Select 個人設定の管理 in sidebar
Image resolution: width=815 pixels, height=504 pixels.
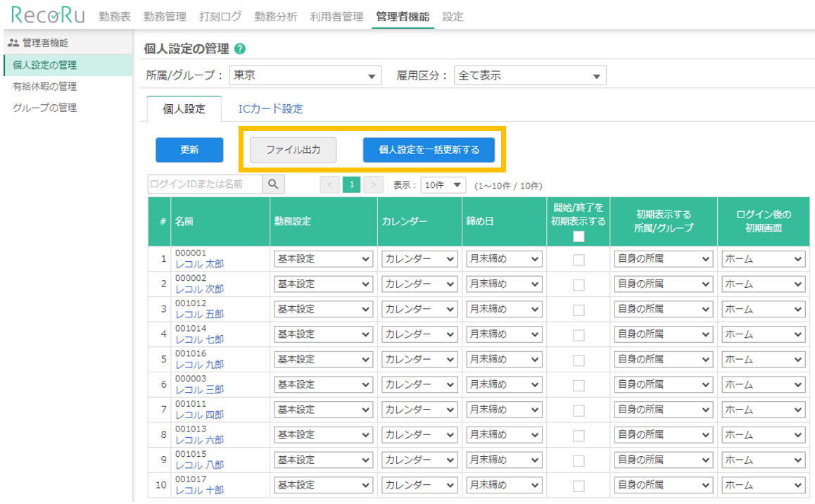(68, 65)
